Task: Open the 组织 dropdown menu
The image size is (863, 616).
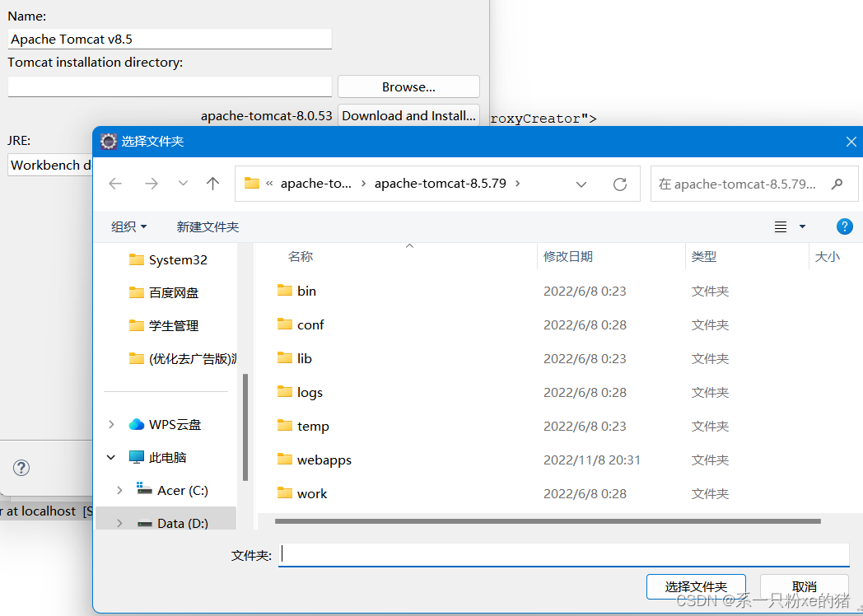Action: pyautogui.click(x=128, y=226)
